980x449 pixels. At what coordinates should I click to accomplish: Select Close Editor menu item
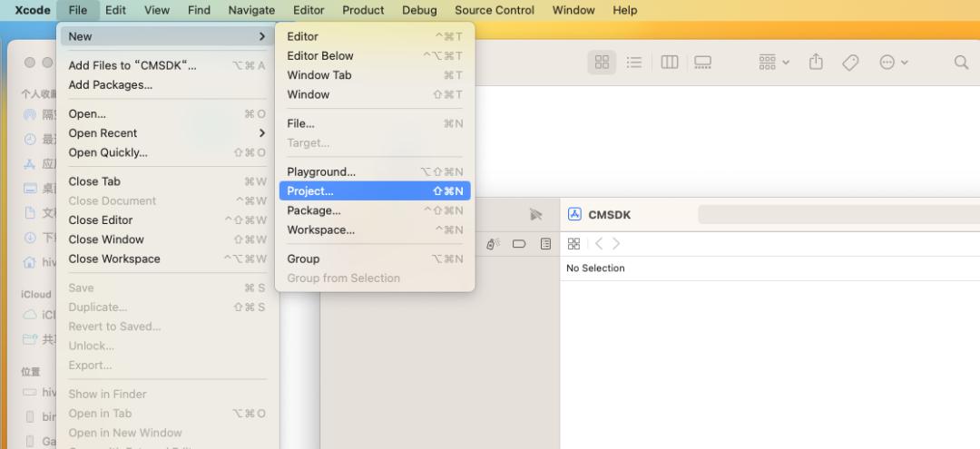[x=166, y=220]
